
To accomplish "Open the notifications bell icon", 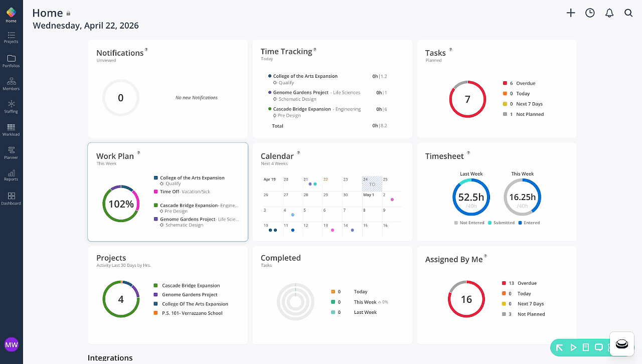I will (x=609, y=13).
